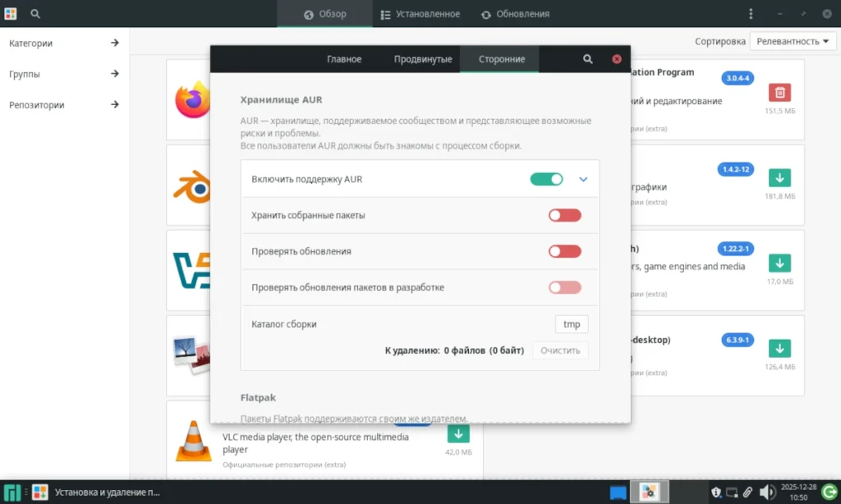Click the shield icon in the system tray
The image size is (841, 504).
(716, 492)
